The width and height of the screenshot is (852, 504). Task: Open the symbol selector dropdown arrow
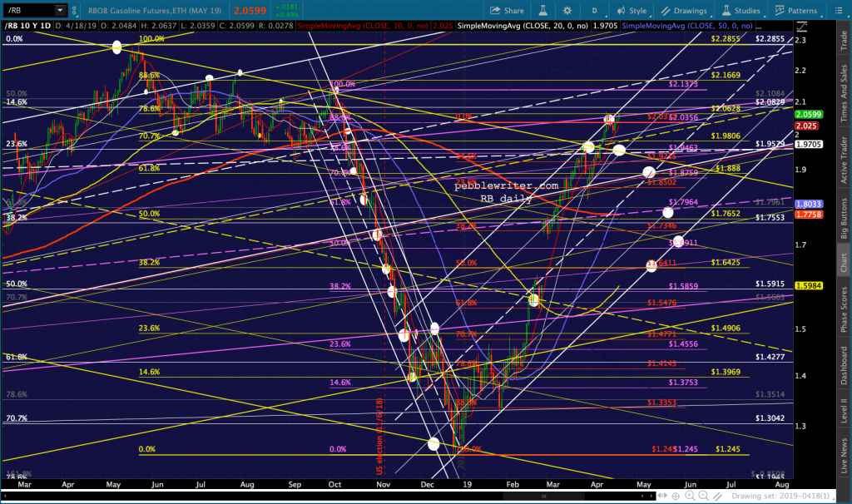pyautogui.click(x=60, y=10)
